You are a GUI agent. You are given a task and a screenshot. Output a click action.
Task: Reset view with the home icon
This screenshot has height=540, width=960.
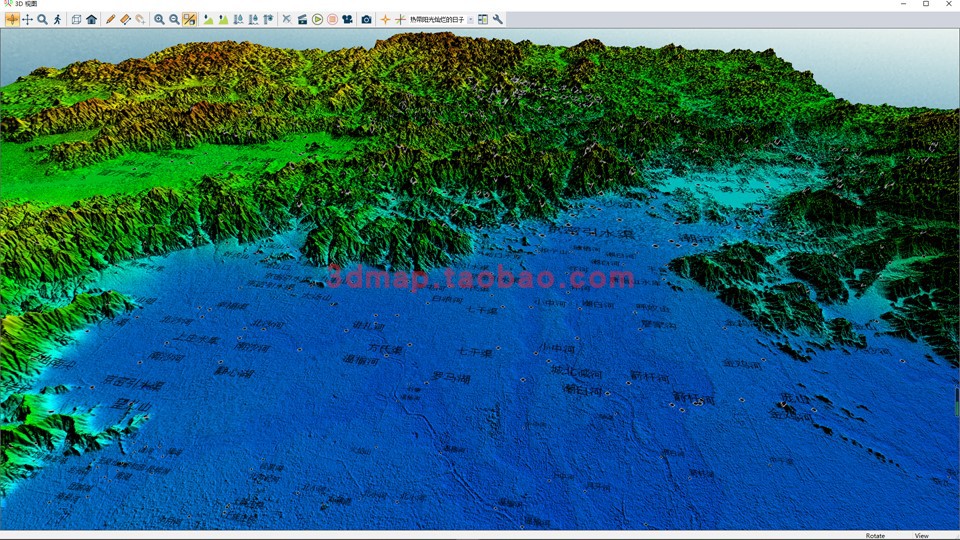(92, 20)
